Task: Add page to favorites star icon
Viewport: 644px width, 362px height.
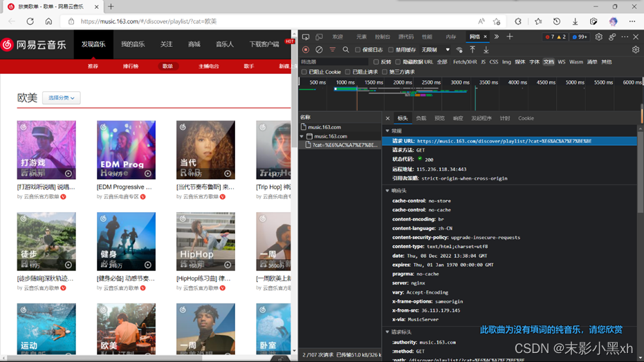Action: tap(497, 21)
